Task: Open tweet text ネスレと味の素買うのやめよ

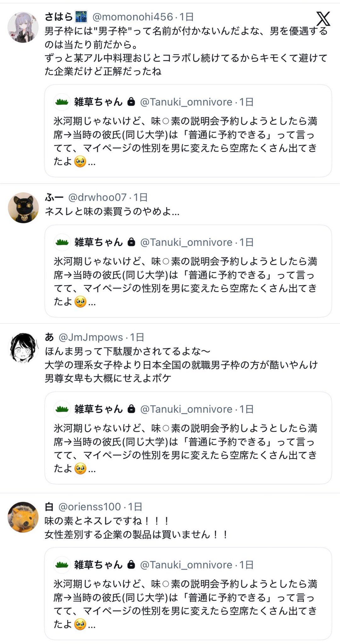Action: (x=112, y=212)
